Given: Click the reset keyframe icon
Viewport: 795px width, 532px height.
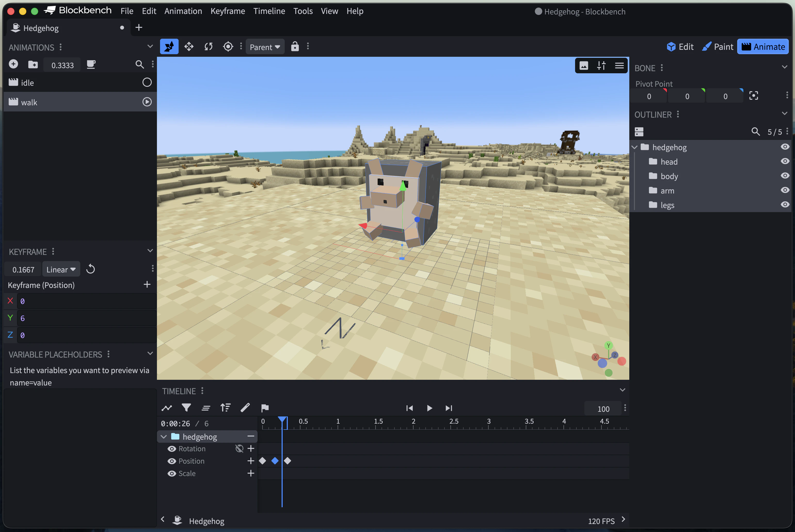Looking at the screenshot, I should [x=90, y=269].
